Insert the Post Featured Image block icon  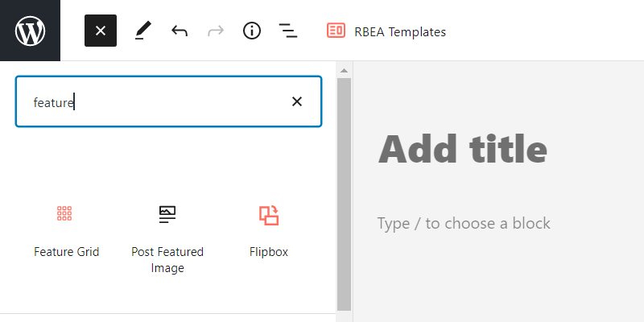[167, 213]
